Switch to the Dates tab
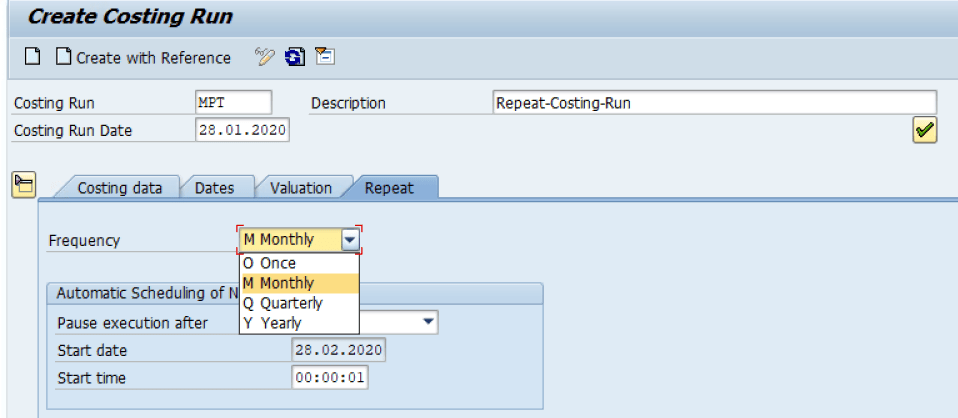Screen dimensions: 958x418 [x=215, y=188]
